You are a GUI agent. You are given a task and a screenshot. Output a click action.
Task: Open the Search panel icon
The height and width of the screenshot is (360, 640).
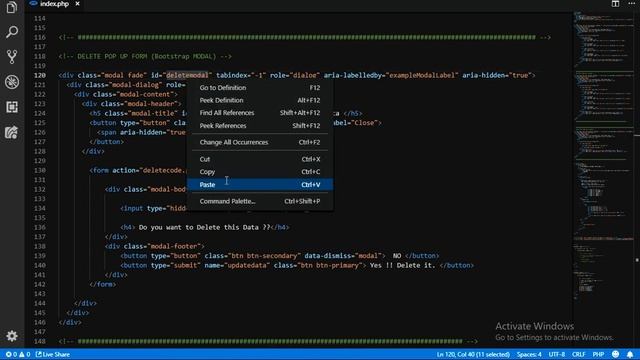(x=12, y=32)
